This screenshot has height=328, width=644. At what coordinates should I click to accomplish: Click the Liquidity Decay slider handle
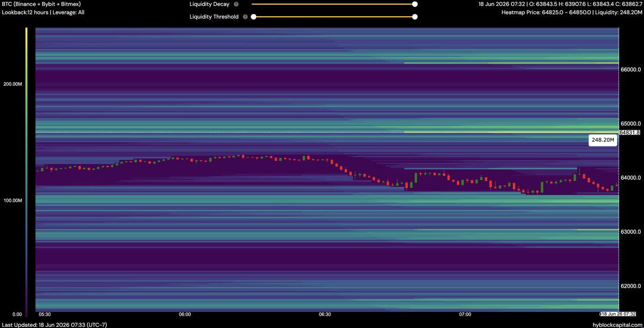tap(415, 4)
